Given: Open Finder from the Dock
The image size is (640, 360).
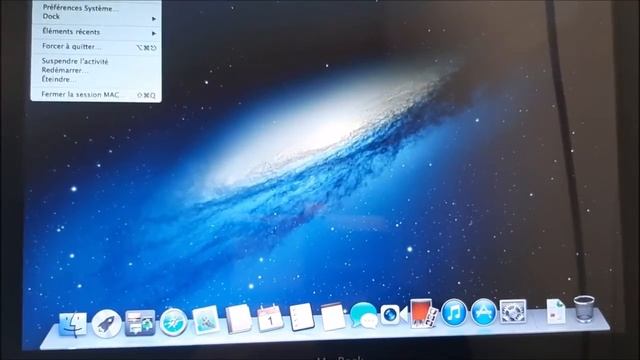Looking at the screenshot, I should click(73, 324).
